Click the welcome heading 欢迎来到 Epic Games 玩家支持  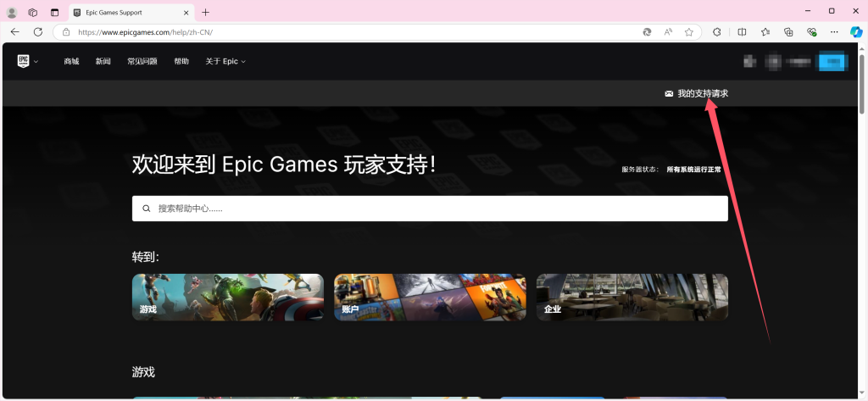click(x=284, y=165)
